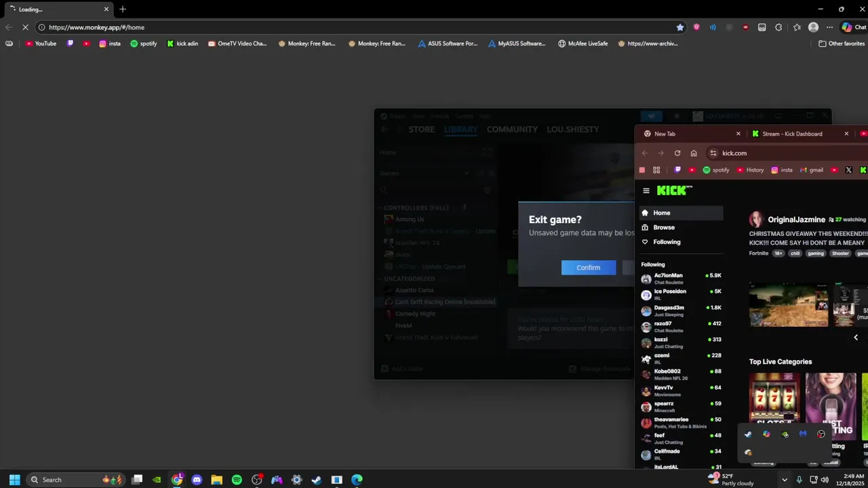This screenshot has height=488, width=868.
Task: Open gmail bookmark in Chrome bar
Action: [x=812, y=170]
